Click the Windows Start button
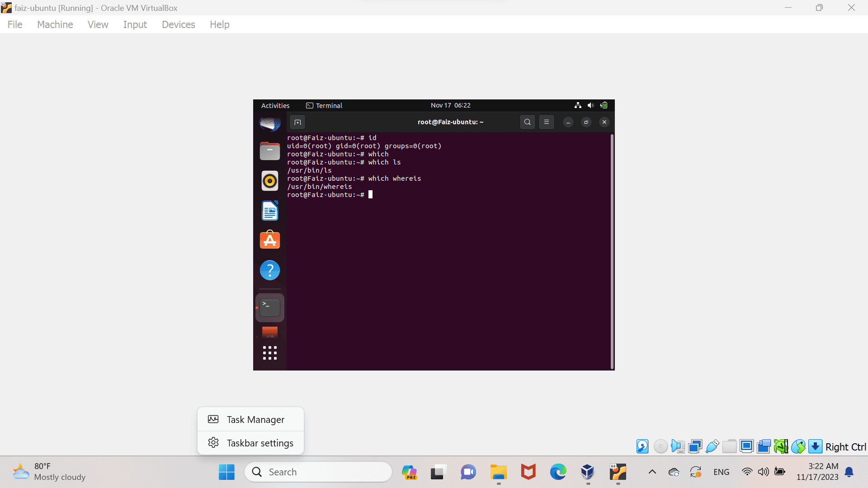The width and height of the screenshot is (868, 488). 226,472
